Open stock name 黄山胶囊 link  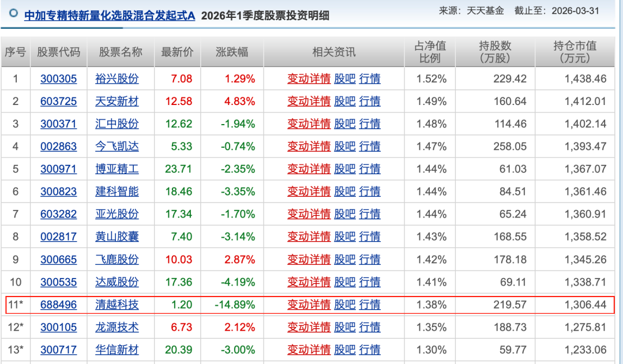117,237
